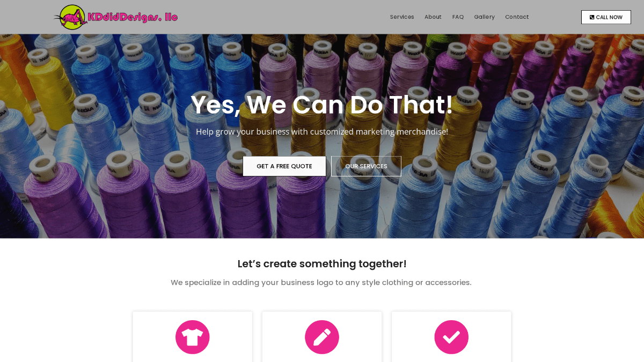
Task: Click the "We specialize in adding" sentence
Action: [321, 282]
